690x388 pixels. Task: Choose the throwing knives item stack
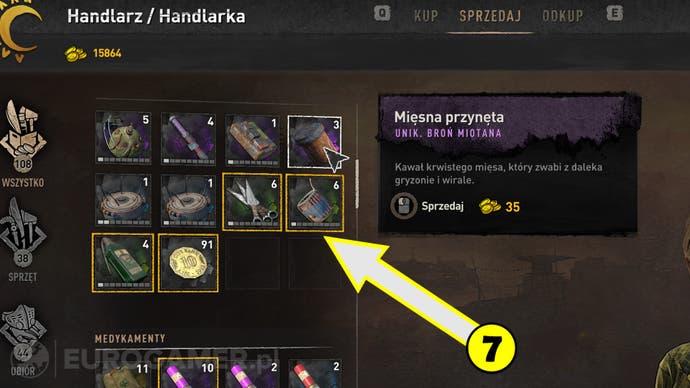click(x=252, y=202)
